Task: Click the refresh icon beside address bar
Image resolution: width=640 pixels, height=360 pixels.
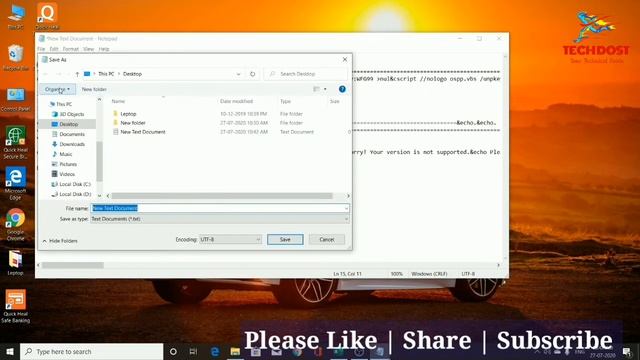Action: click(x=253, y=74)
